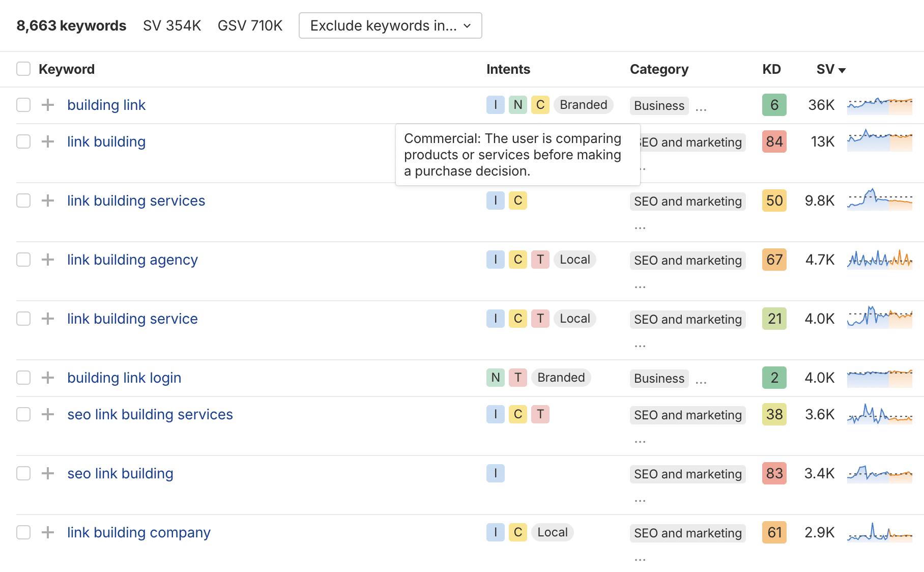Viewport: 924px width, 572px height.
Task: Add 'link building agency' with plus icon
Action: (48, 260)
